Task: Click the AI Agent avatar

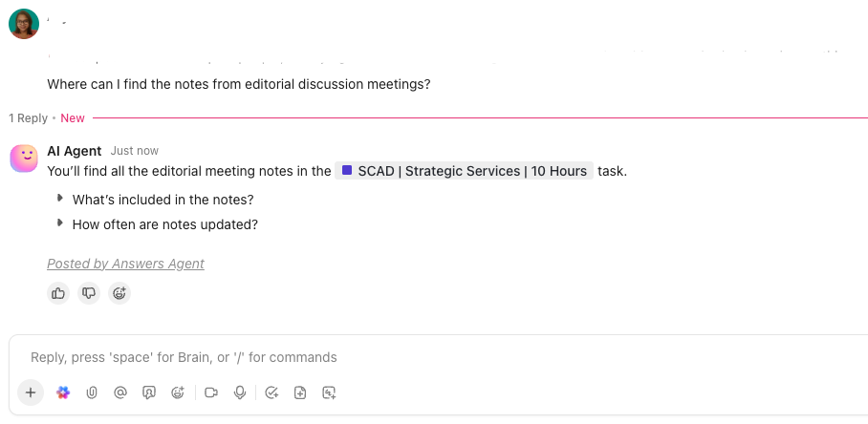Action: tap(24, 159)
